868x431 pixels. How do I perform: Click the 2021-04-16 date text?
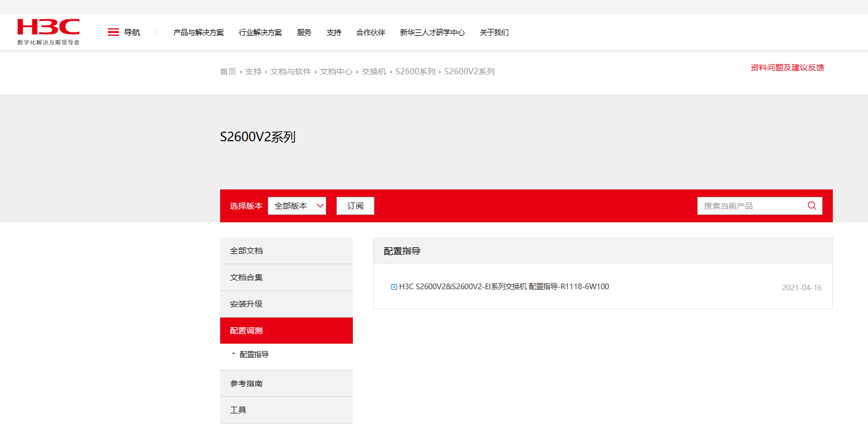tap(802, 288)
